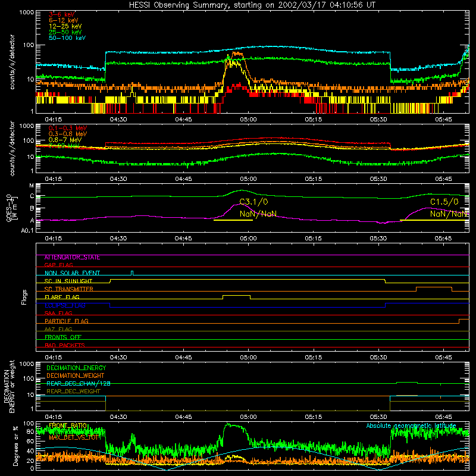The height and width of the screenshot is (476, 476).
Task: Select the FLARE_FLAG label
Action: point(62,297)
